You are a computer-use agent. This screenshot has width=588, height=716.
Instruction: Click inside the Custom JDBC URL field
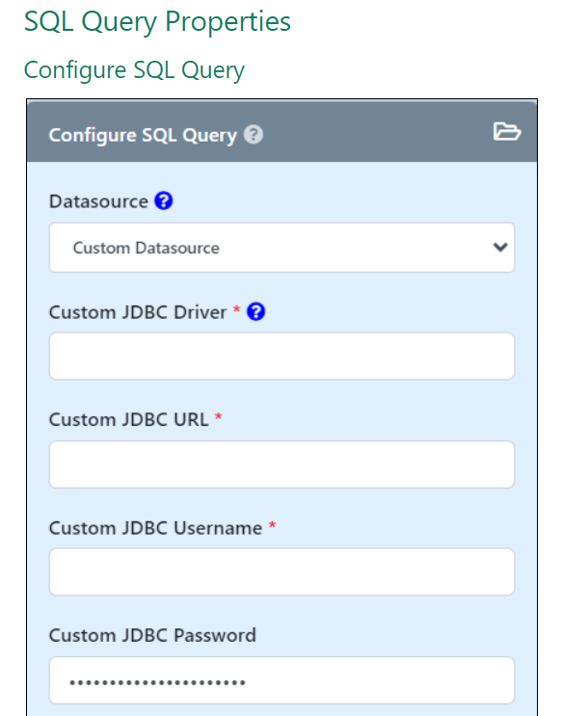click(x=281, y=464)
